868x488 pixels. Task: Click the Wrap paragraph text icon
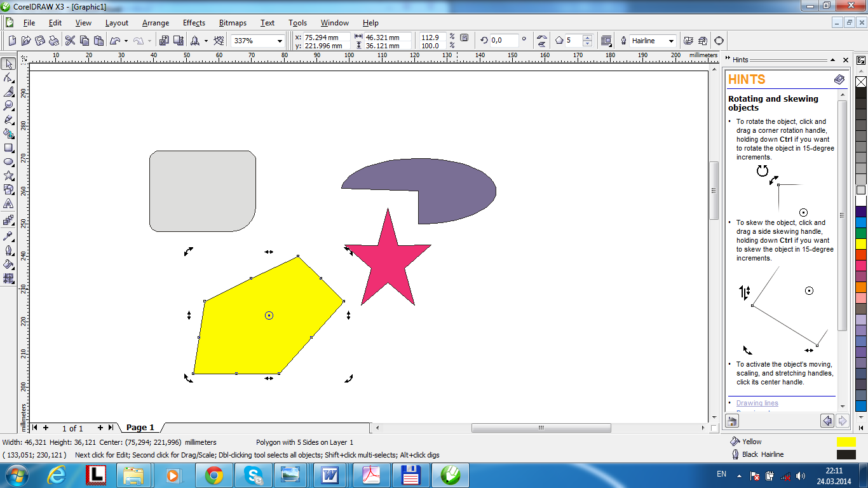click(606, 41)
